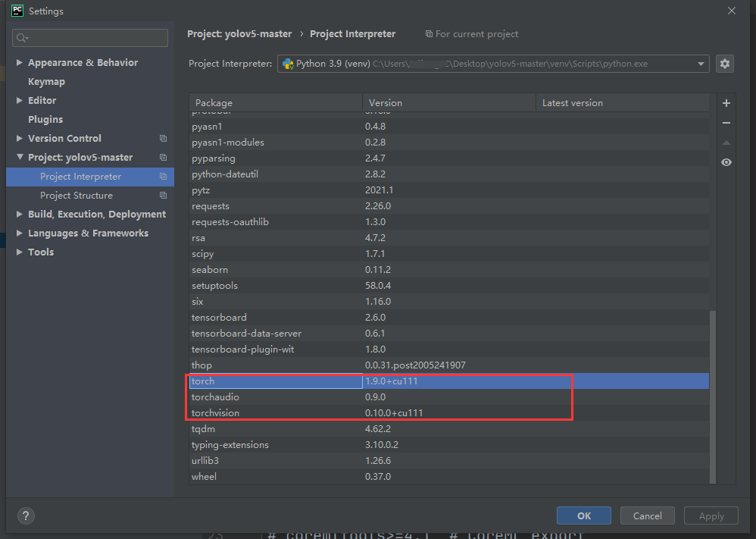Select Version Control label in tree
756x539 pixels.
[64, 139]
